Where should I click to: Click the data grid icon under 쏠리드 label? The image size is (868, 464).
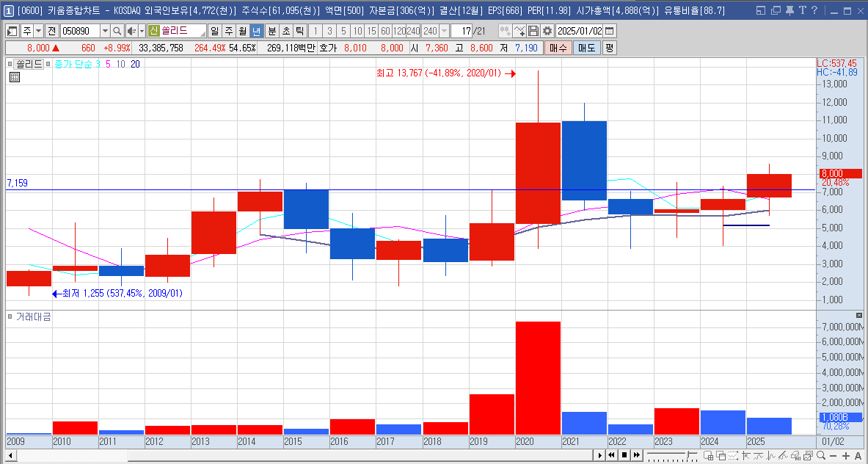tap(15, 78)
